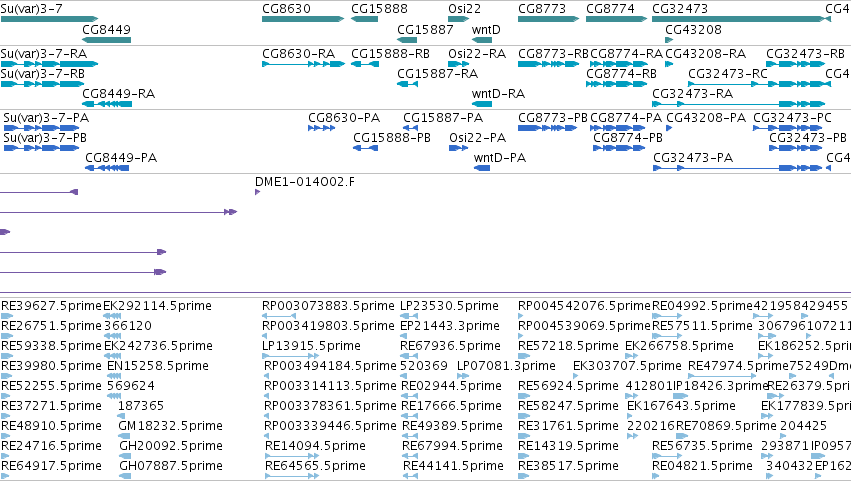Select the DME1-014002.F feature label

pyautogui.click(x=305, y=182)
